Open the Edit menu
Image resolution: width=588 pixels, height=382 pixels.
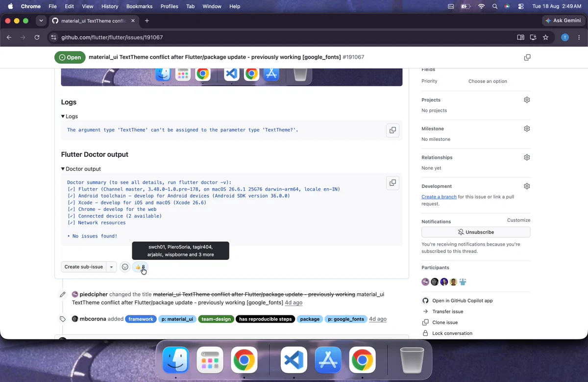coord(69,6)
